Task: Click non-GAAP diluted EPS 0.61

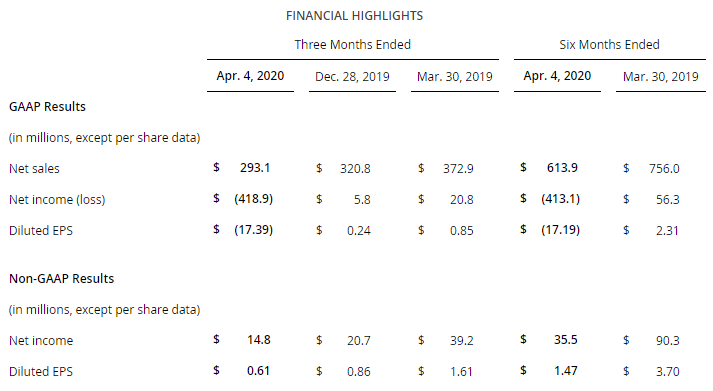Action: (258, 371)
